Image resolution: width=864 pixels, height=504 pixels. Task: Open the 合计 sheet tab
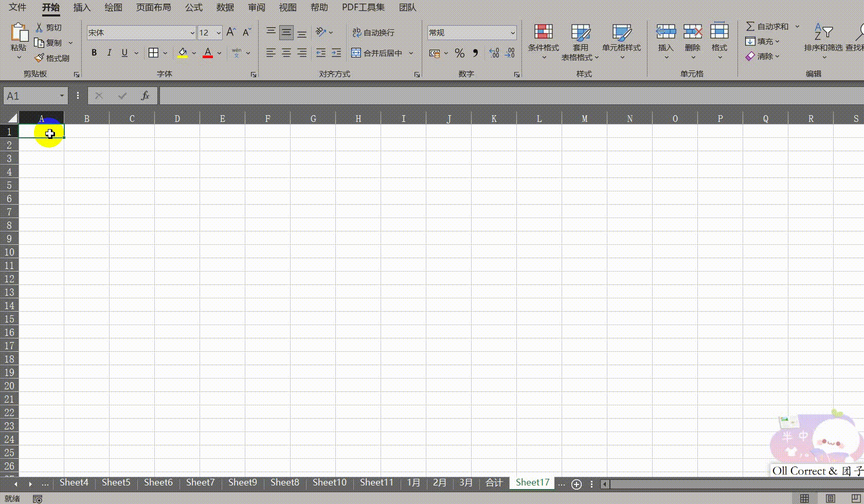coord(494,482)
